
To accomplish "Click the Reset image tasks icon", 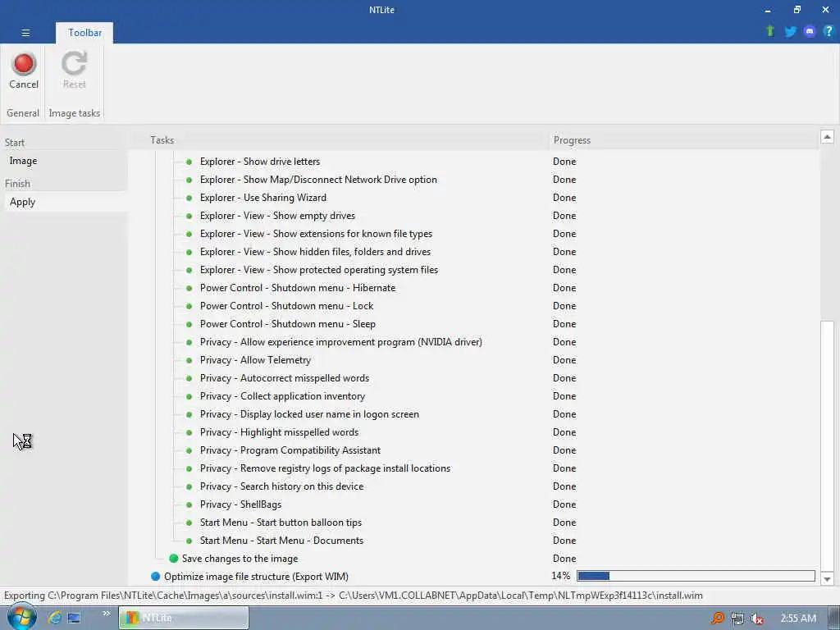I will click(x=74, y=71).
